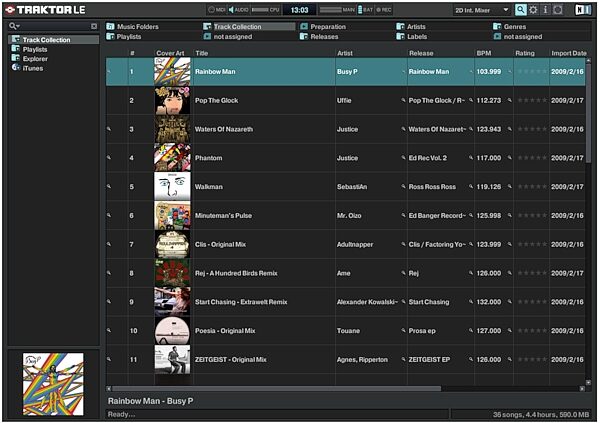
Task: Clear the search field with the square button
Action: pyautogui.click(x=94, y=26)
